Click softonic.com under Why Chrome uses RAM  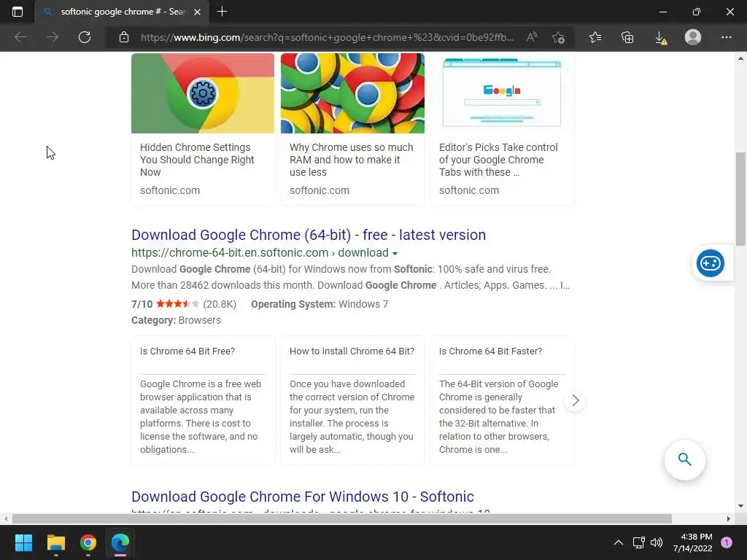pos(320,190)
